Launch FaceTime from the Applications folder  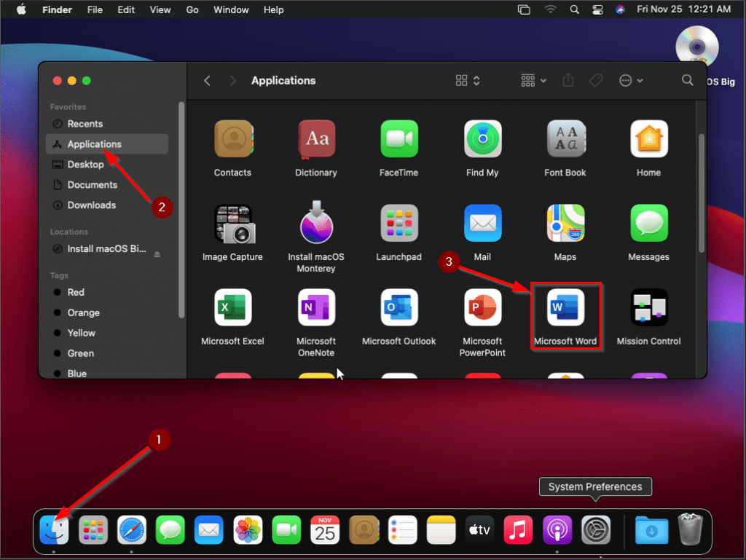click(399, 139)
